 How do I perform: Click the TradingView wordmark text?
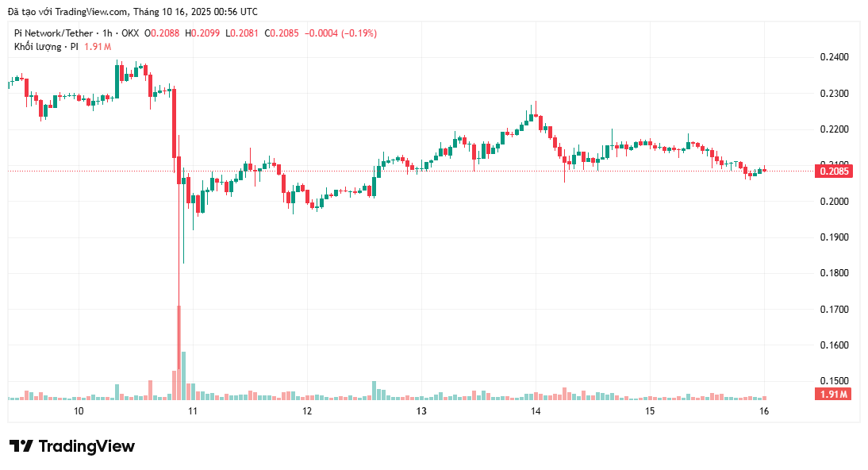coord(86,446)
